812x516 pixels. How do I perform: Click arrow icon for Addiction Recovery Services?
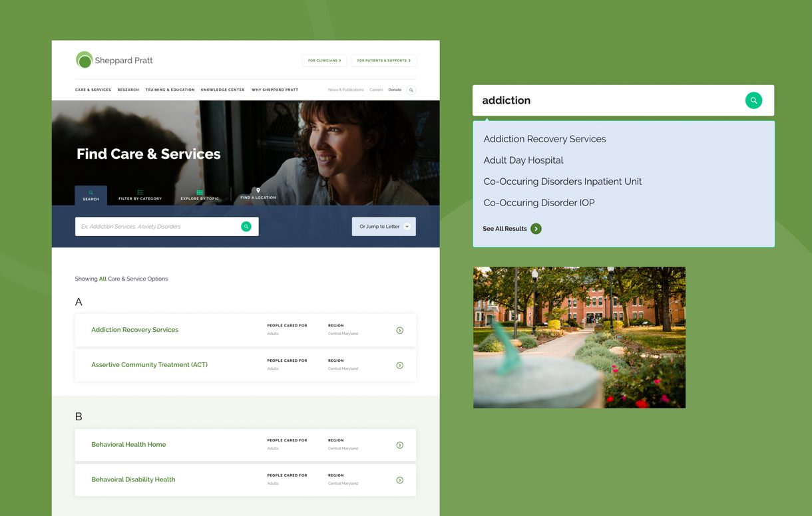(400, 330)
